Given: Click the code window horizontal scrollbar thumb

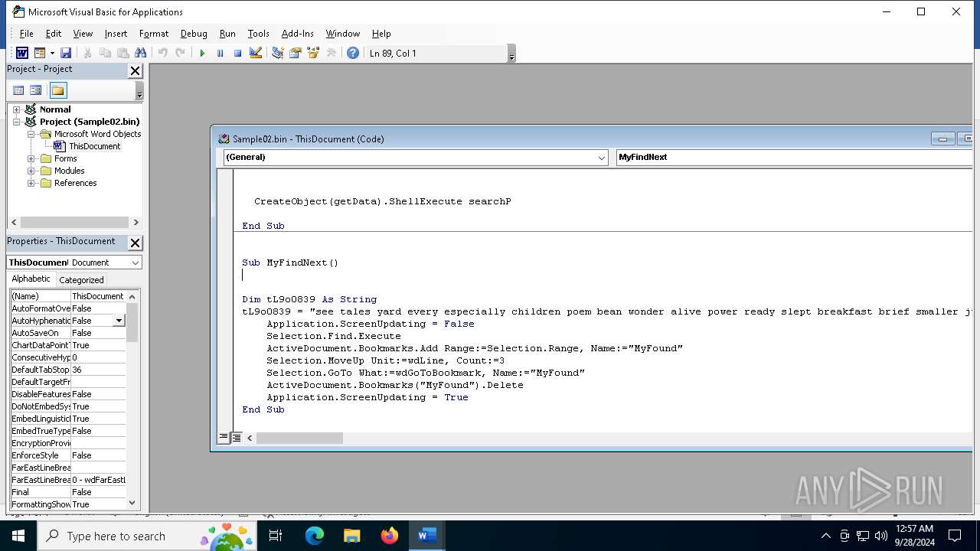Looking at the screenshot, I should coord(299,439).
